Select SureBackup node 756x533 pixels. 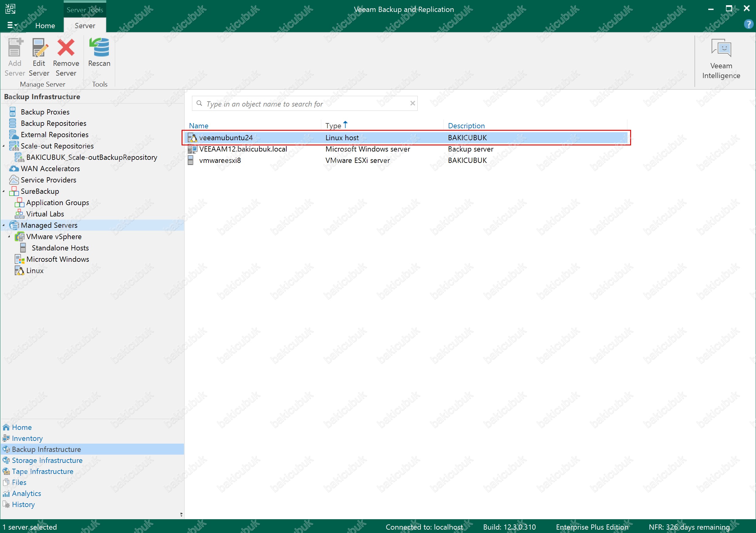tap(40, 191)
